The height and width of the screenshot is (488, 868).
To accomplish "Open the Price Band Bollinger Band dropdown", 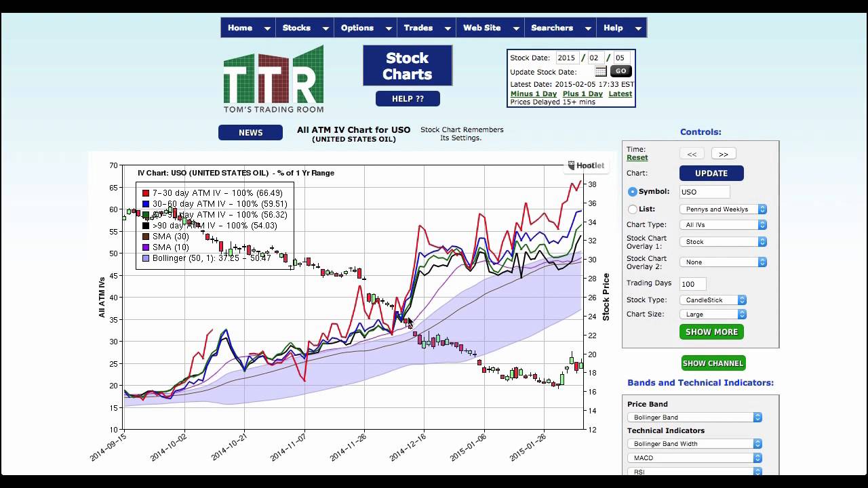I will 694,417.
